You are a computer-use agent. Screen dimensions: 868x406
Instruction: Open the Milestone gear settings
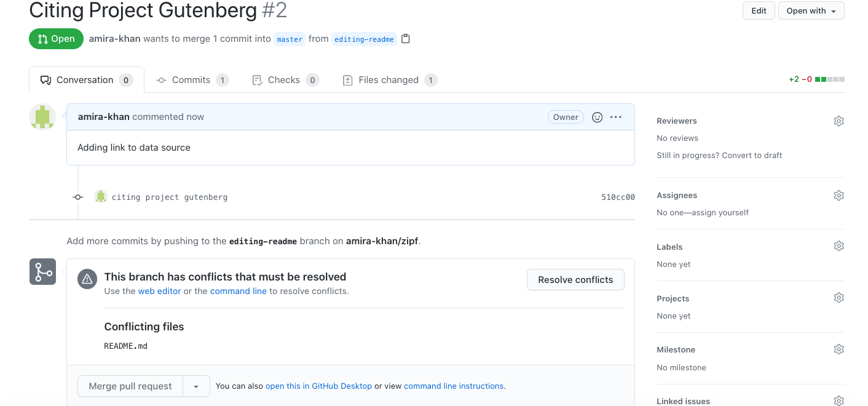coord(838,349)
